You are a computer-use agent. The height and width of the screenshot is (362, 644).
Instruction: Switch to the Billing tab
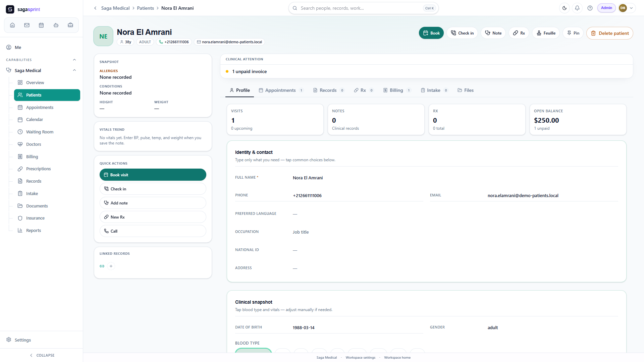(x=397, y=90)
